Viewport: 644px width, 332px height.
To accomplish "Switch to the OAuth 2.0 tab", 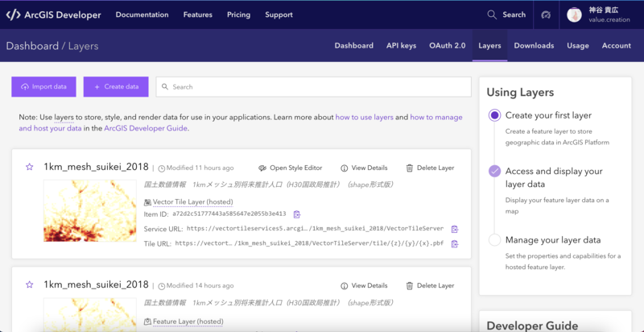I will pyautogui.click(x=448, y=46).
